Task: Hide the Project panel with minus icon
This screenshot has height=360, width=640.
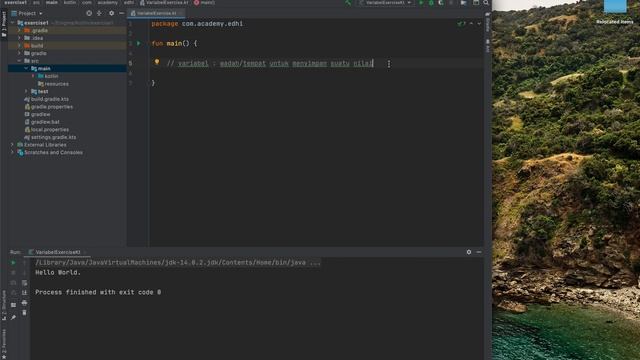Action: 121,13
